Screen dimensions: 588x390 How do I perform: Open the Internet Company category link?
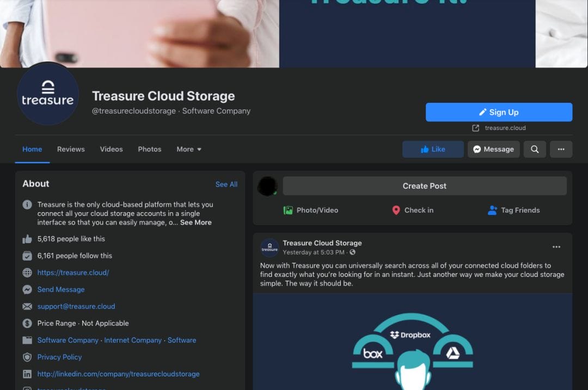coord(133,340)
